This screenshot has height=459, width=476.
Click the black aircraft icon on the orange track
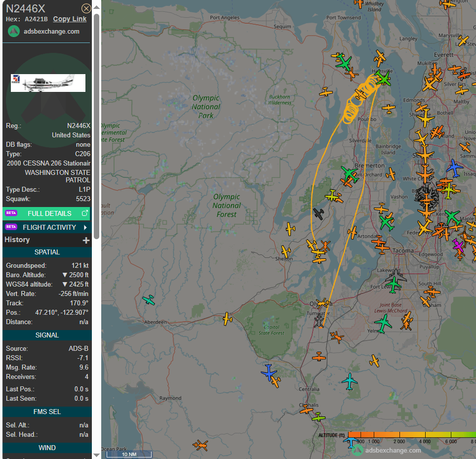319,214
